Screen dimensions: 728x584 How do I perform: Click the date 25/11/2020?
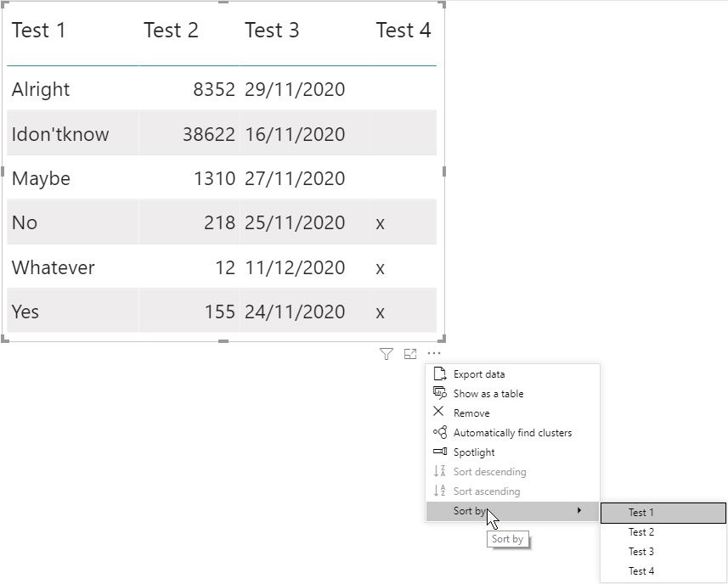point(295,222)
